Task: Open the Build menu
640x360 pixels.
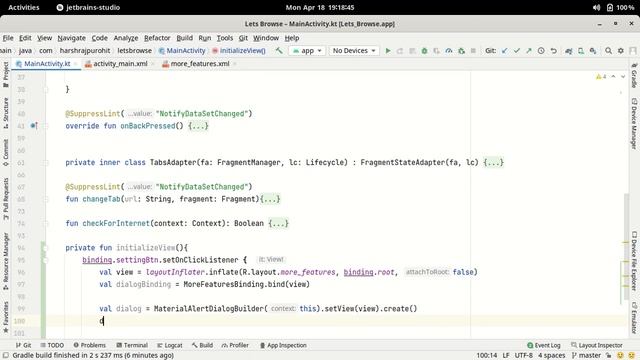Action: tap(184, 38)
